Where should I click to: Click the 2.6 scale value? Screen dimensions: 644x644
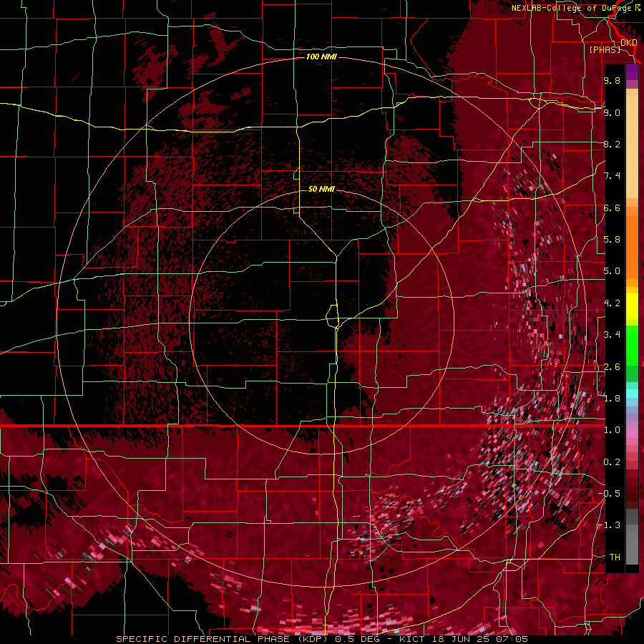pyautogui.click(x=612, y=367)
